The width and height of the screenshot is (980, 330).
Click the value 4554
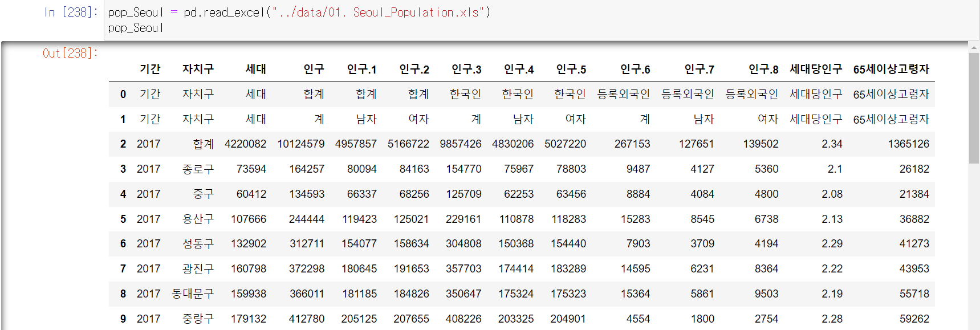tap(639, 319)
